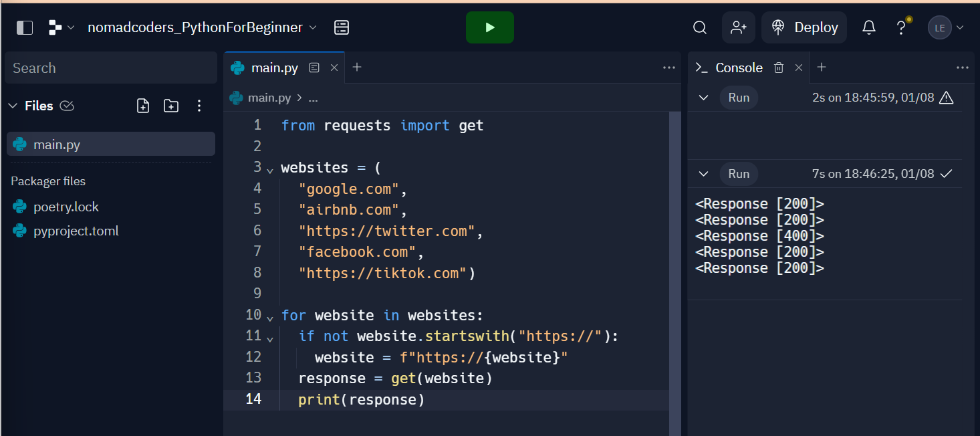Image resolution: width=980 pixels, height=436 pixels.
Task: Focus the Search input field
Action: (111, 68)
